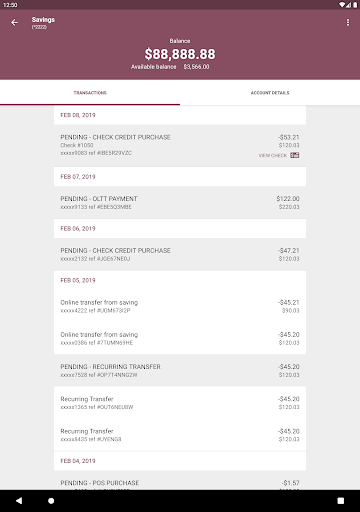Select first Online transfer from saving
This screenshot has width=360, height=512.
point(180,306)
